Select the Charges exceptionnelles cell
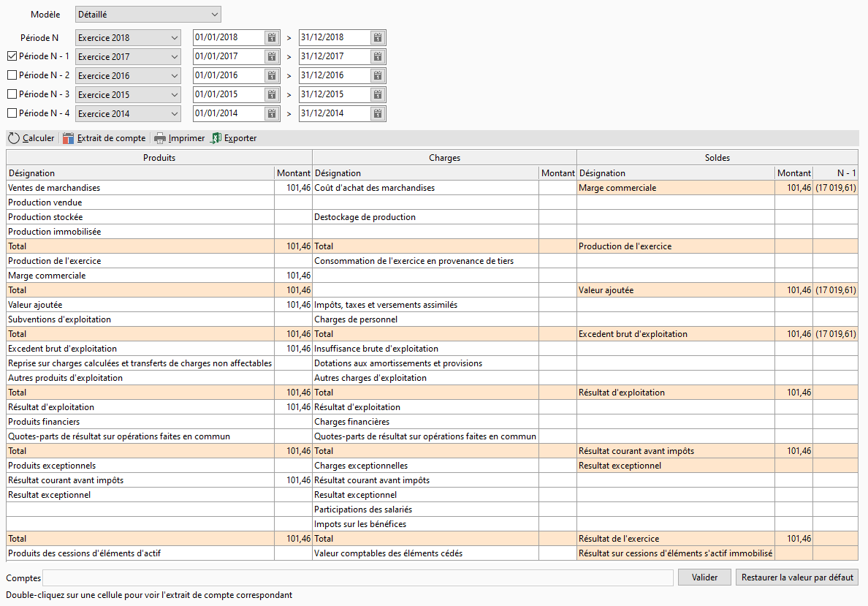This screenshot has height=606, width=868. tap(425, 466)
